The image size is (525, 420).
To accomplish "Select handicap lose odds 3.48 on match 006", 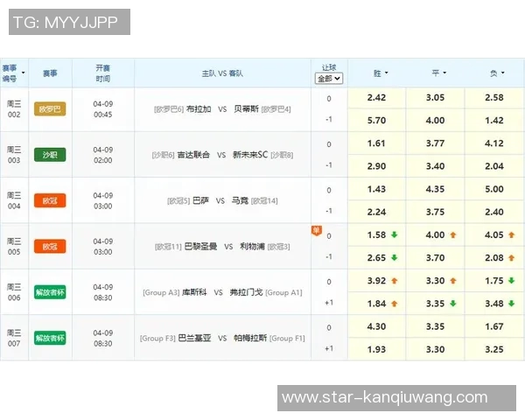I will [494, 304].
